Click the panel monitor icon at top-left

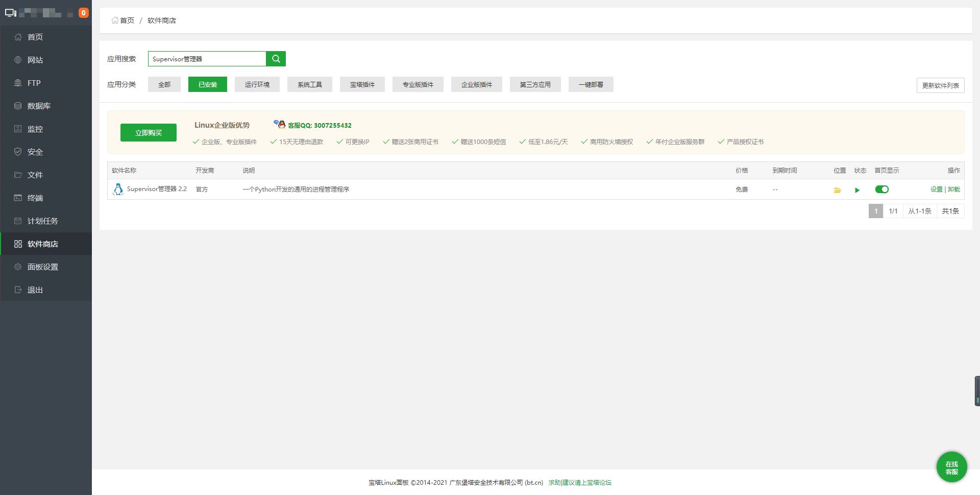[x=11, y=13]
